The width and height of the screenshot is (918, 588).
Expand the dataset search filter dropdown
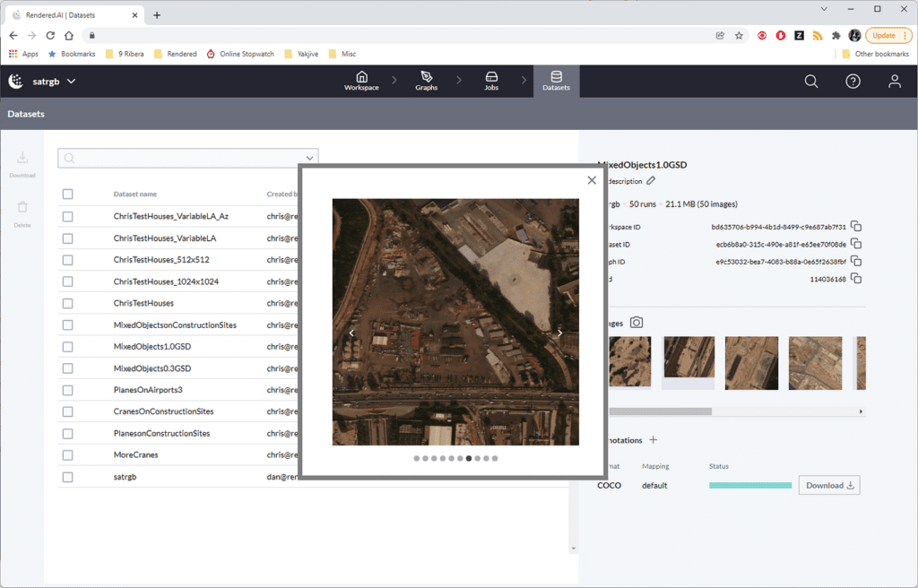click(309, 158)
